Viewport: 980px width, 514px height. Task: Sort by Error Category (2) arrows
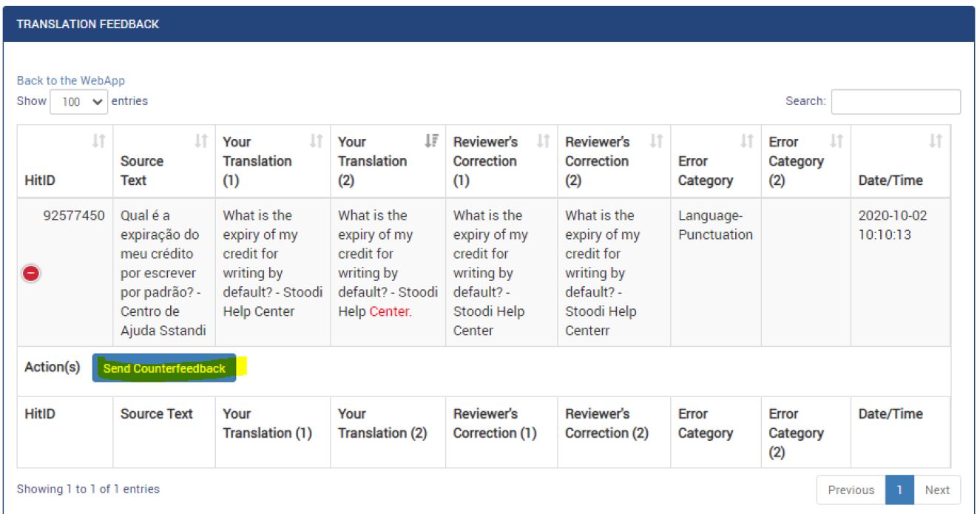(837, 141)
